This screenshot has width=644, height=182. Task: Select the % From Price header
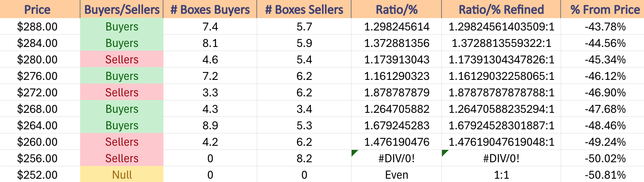603,9
